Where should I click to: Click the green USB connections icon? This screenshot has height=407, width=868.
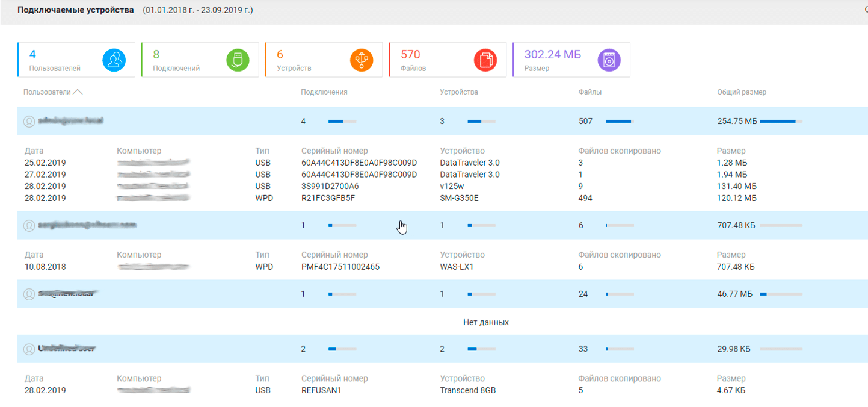(x=238, y=60)
